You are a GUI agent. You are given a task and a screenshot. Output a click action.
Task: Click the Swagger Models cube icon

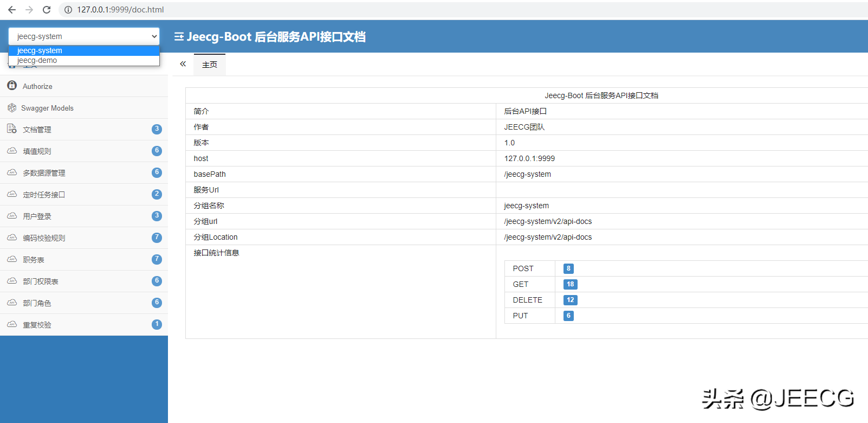pyautogui.click(x=12, y=108)
